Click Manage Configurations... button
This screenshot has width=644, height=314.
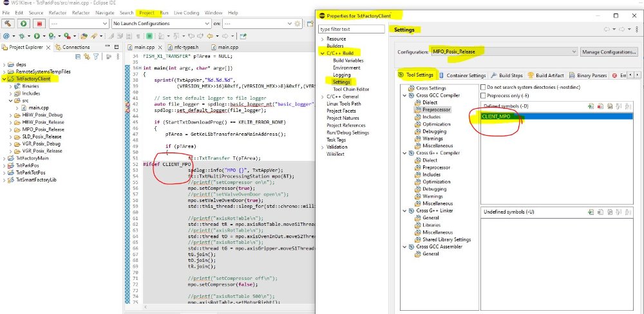point(609,52)
